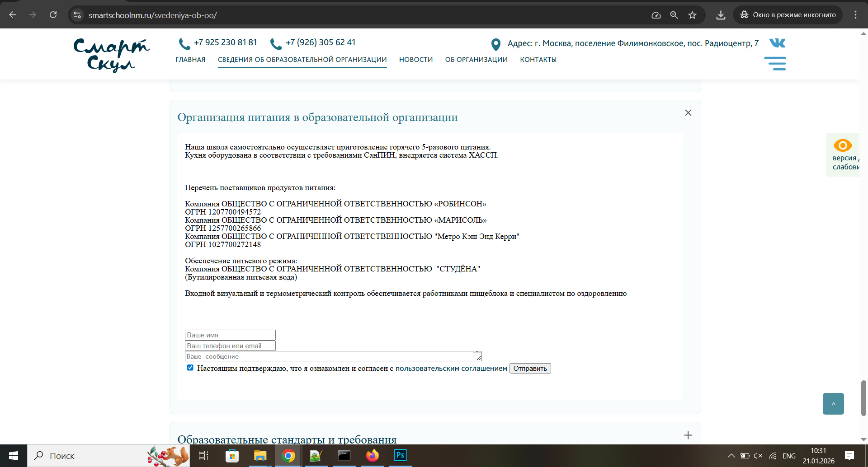Open the VK social network icon

pyautogui.click(x=777, y=43)
